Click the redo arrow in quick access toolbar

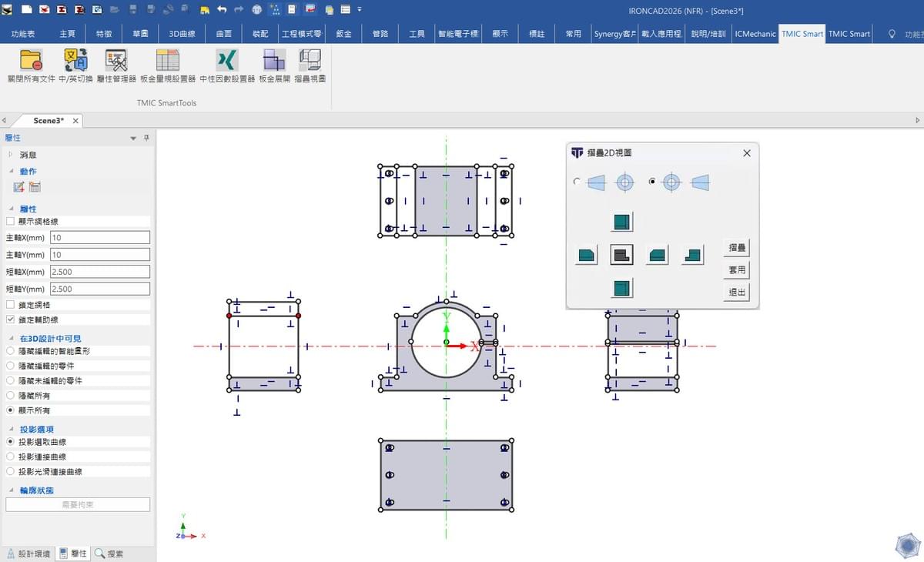pyautogui.click(x=239, y=10)
